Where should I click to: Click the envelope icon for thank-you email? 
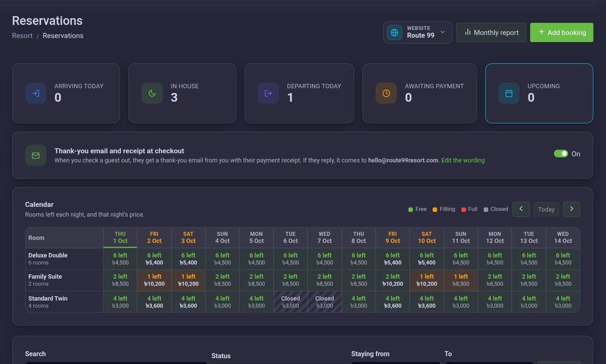click(36, 156)
